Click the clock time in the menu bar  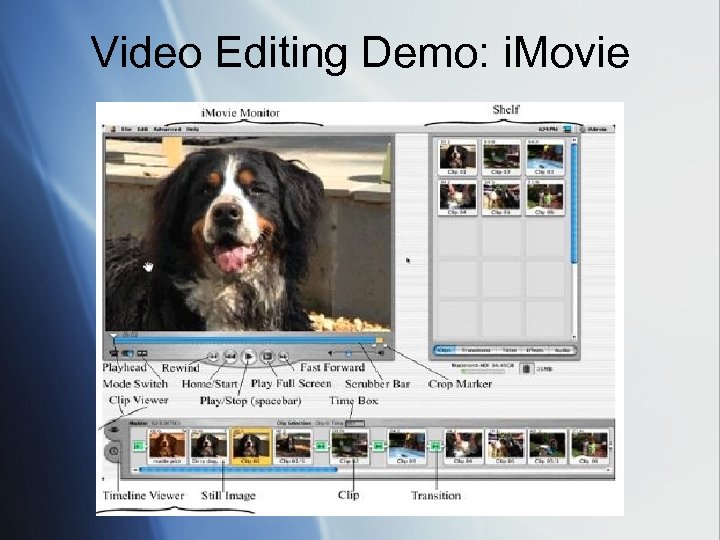coord(548,129)
